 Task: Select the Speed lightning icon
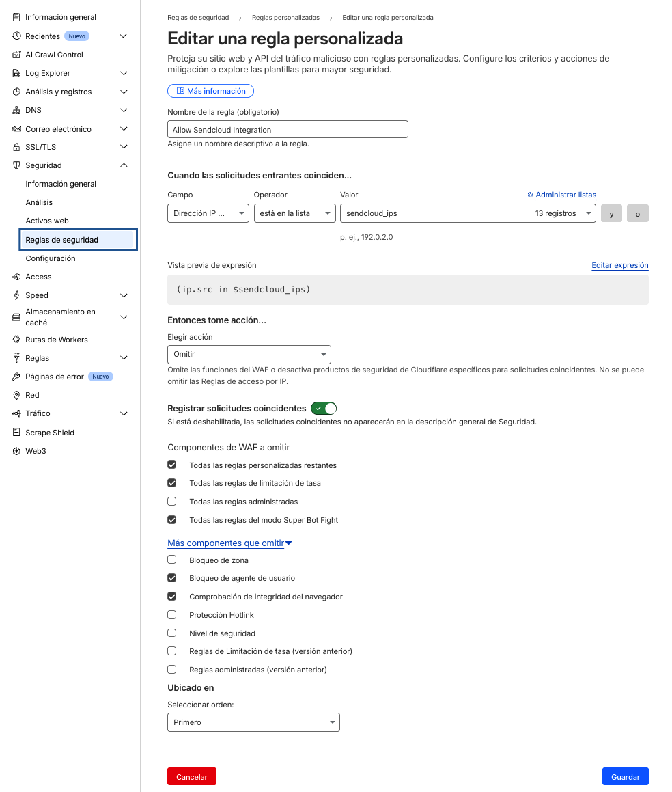tap(15, 295)
